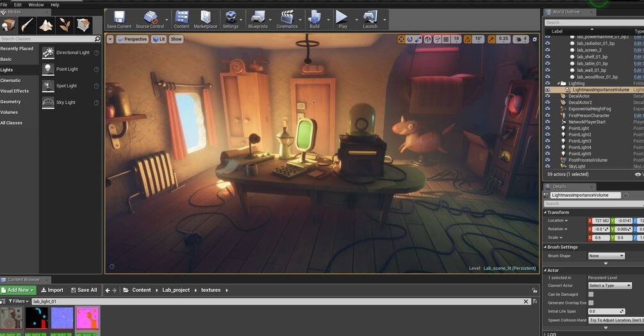Select FirstPersonCharacter in World Outliner
Viewport: 644px width, 336px height.
point(588,115)
